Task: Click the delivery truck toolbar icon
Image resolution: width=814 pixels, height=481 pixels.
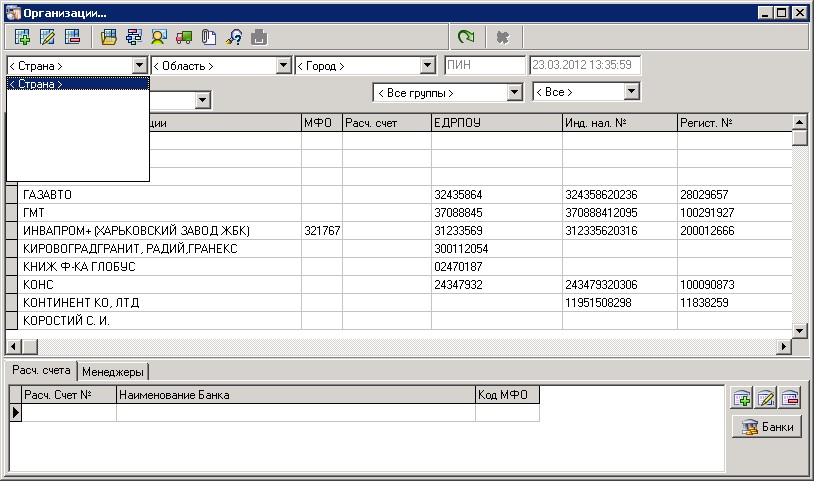Action: pyautogui.click(x=184, y=37)
